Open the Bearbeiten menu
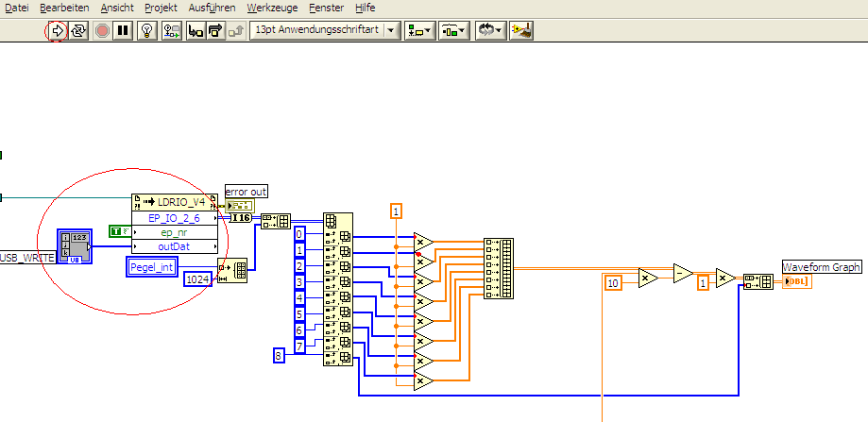Screen dimensions: 868x422 [64, 7]
